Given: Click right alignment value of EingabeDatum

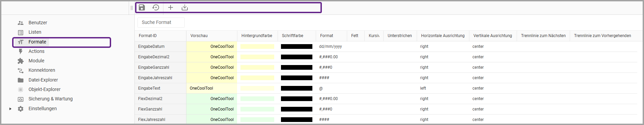Looking at the screenshot, I should tap(424, 46).
